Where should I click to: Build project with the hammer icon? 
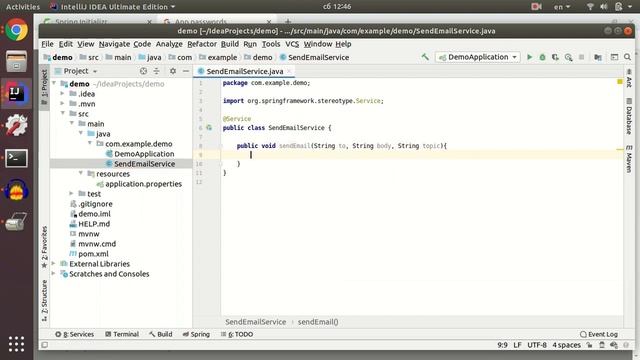425,57
